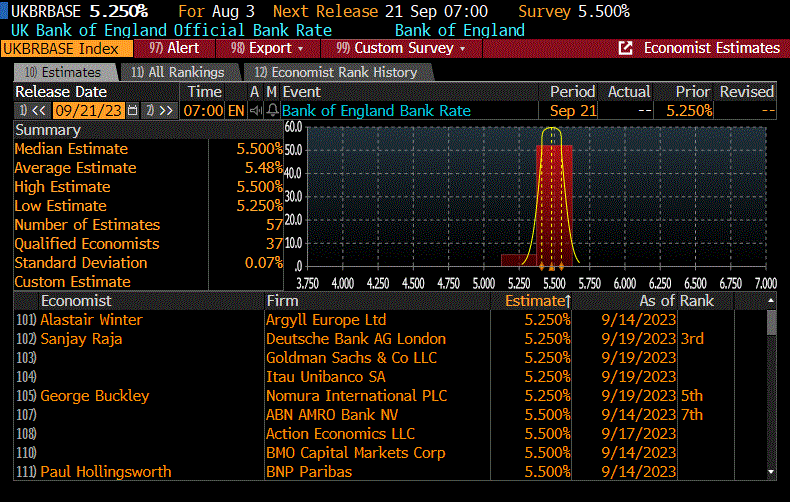Click the Low Estimate label

click(x=60, y=206)
